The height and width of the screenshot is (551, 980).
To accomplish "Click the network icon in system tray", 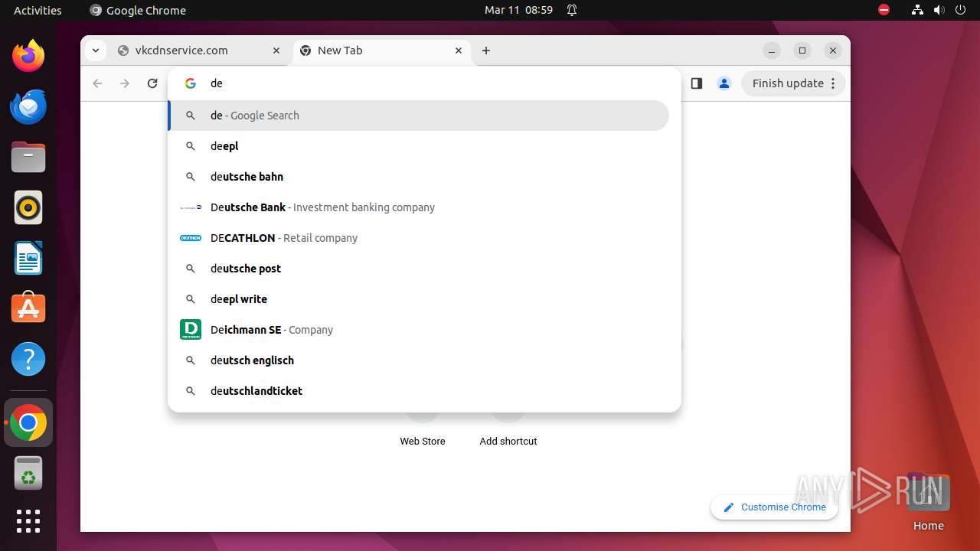I will (x=917, y=10).
